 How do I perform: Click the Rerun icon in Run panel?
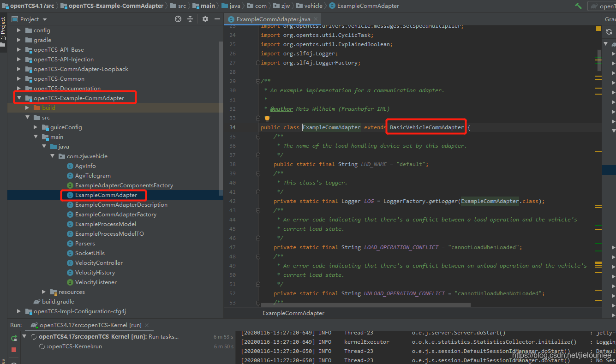coord(14,338)
